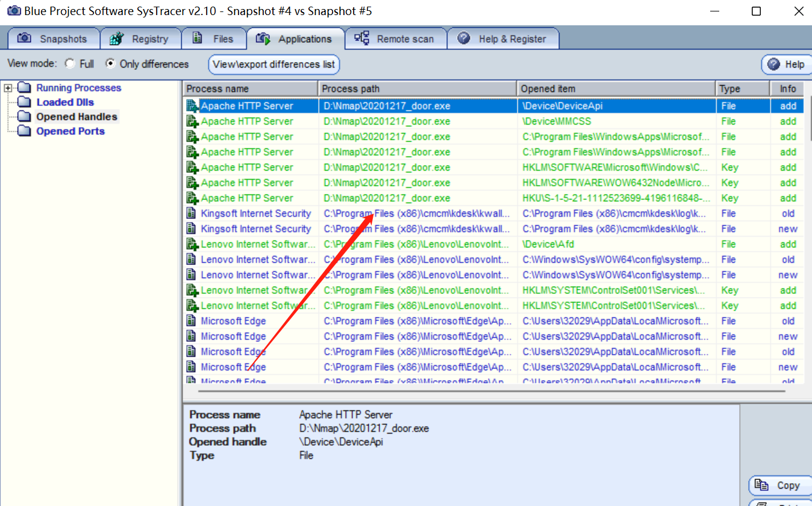
Task: Click the icon of the Kingsoft row marked new
Action: tap(191, 229)
